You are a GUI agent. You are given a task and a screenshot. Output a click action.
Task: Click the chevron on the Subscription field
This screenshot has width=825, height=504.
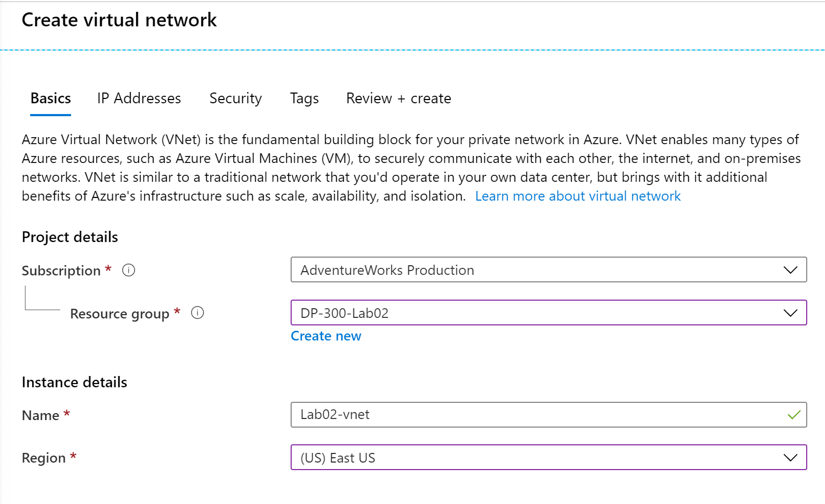[790, 270]
